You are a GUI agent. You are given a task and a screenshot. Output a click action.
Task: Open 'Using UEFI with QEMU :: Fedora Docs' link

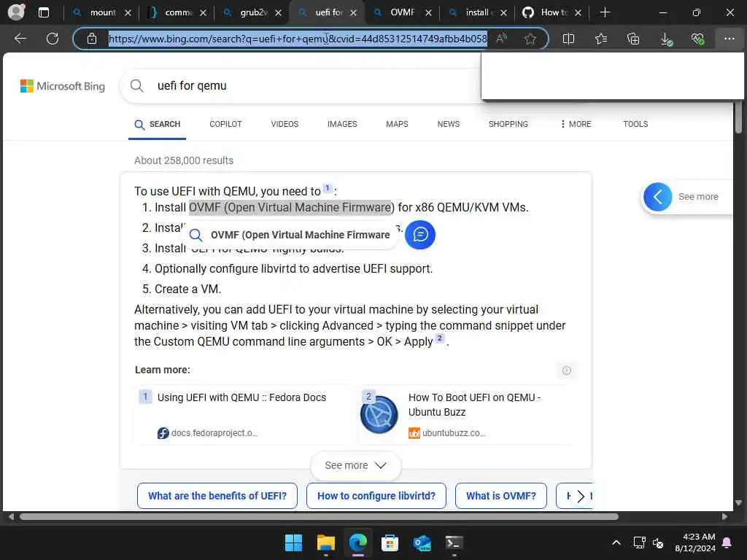pos(241,397)
